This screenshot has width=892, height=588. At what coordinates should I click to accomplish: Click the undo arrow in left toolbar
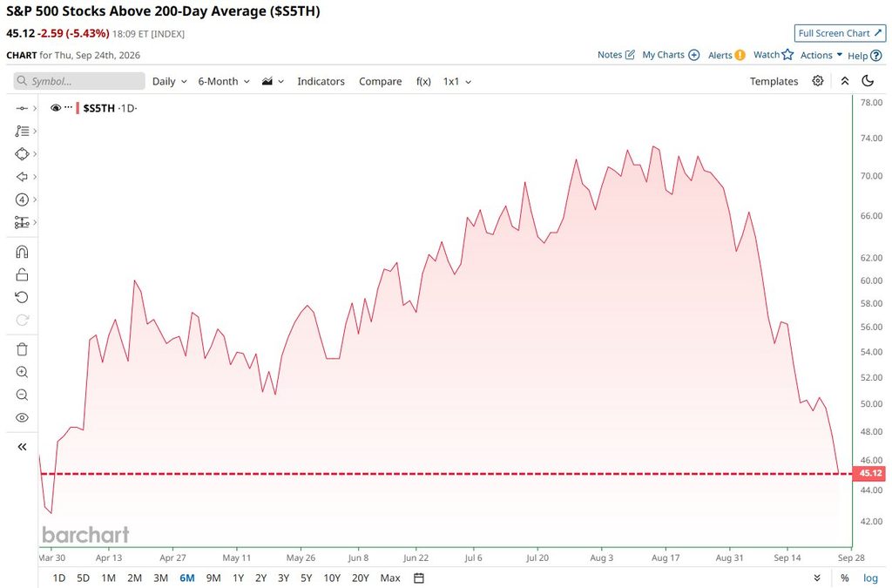tap(22, 297)
